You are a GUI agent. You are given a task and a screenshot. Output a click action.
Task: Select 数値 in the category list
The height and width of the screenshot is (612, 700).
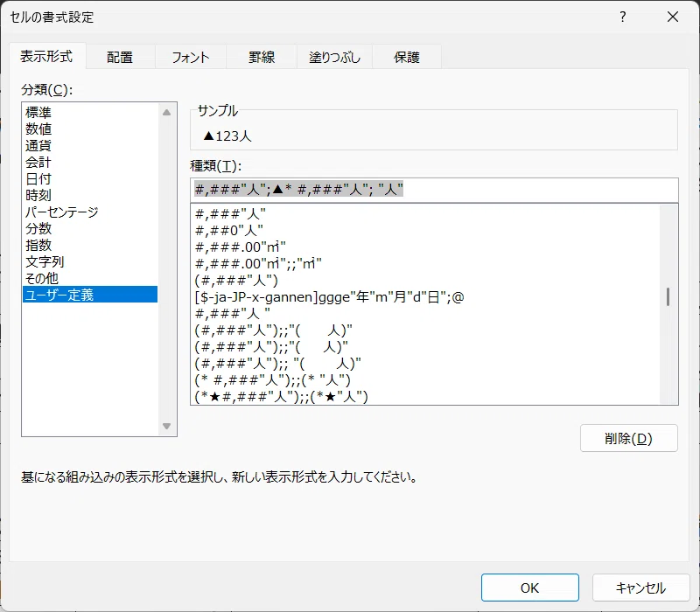pos(90,129)
